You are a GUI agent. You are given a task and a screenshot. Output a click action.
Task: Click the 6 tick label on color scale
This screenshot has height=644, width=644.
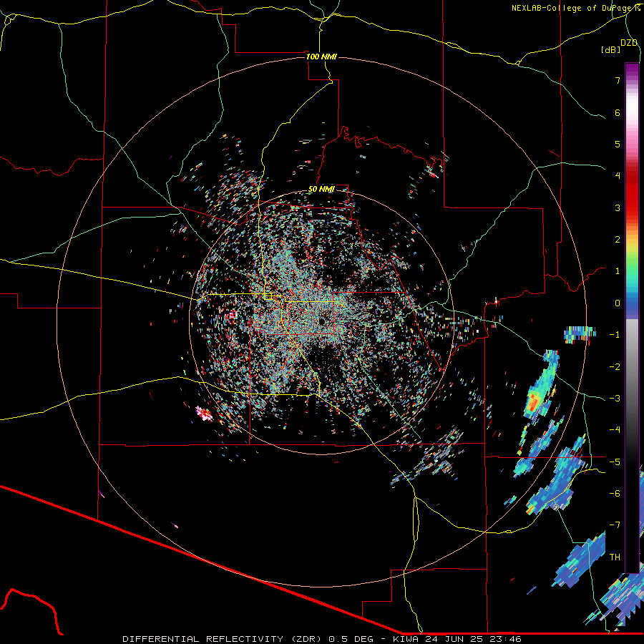(x=618, y=112)
